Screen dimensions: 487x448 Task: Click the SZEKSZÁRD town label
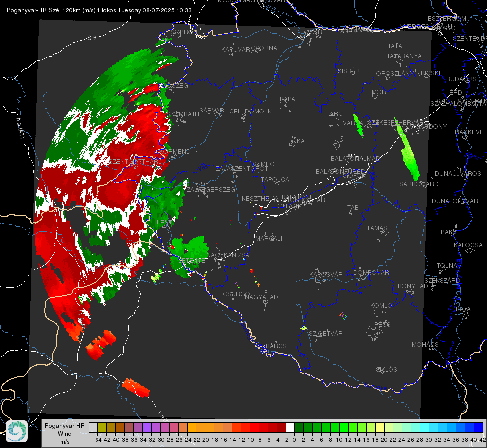coord(441,281)
